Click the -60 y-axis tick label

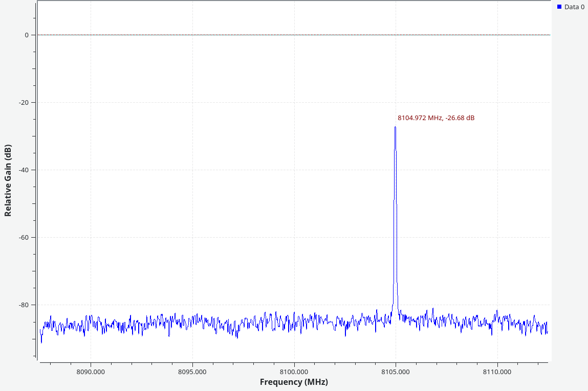pyautogui.click(x=24, y=238)
